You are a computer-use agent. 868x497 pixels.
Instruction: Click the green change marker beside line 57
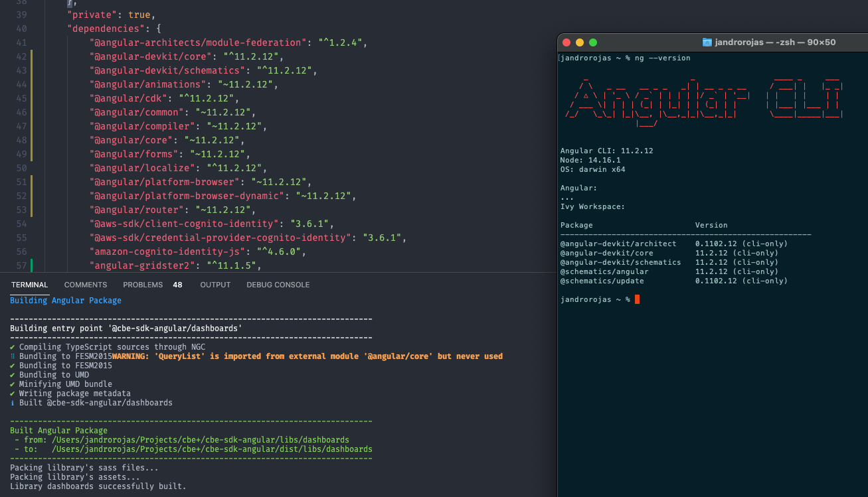(31, 265)
